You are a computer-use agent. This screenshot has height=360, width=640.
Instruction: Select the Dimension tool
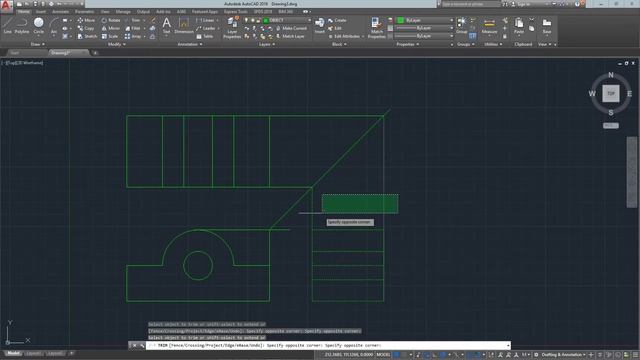click(x=184, y=25)
